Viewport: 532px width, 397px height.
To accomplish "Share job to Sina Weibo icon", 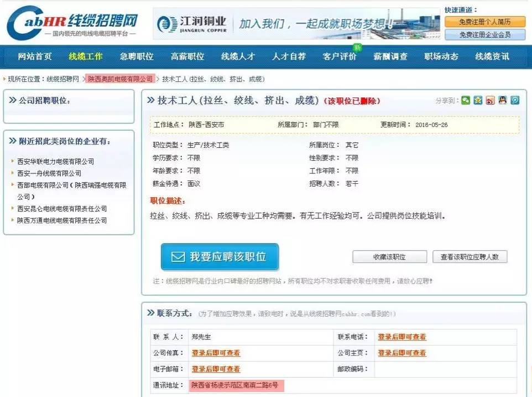I will (x=491, y=100).
